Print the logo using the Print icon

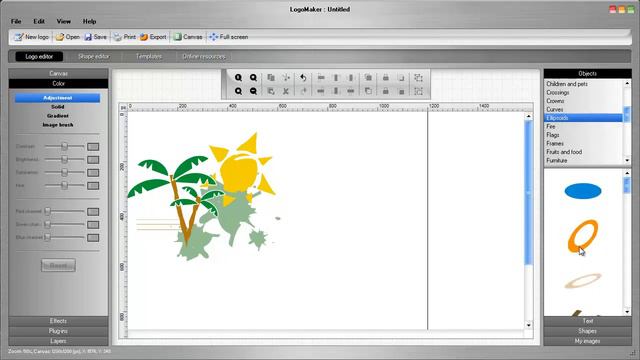click(124, 37)
